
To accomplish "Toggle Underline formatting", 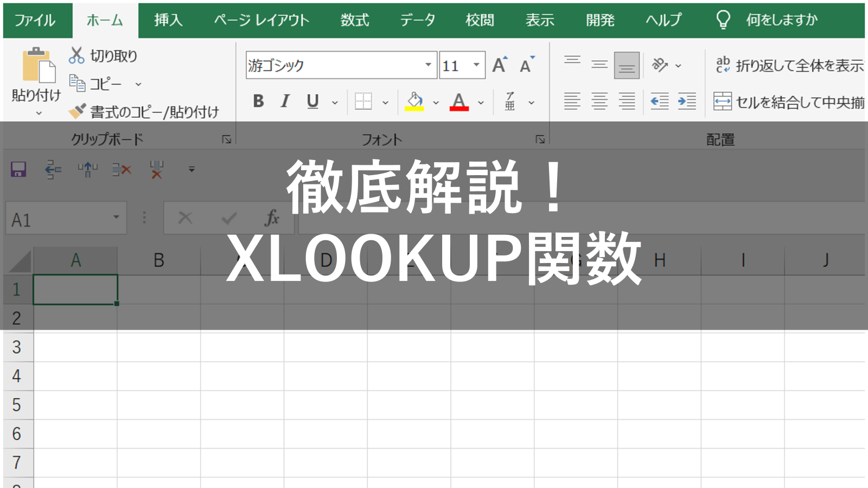I will point(312,101).
